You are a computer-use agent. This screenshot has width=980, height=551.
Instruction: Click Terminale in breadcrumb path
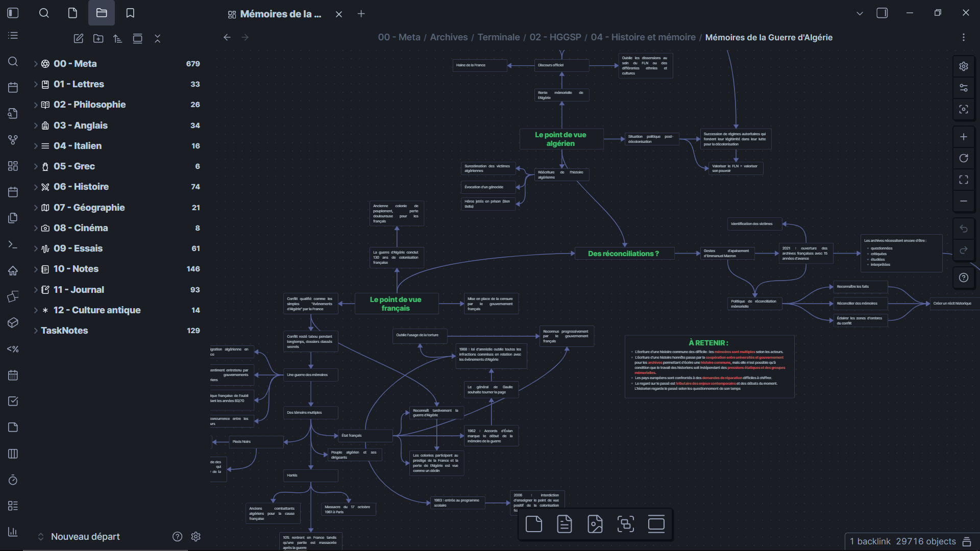click(x=498, y=37)
